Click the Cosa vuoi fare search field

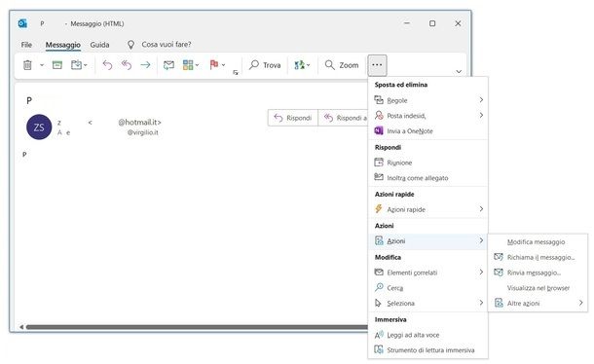pyautogui.click(x=167, y=45)
